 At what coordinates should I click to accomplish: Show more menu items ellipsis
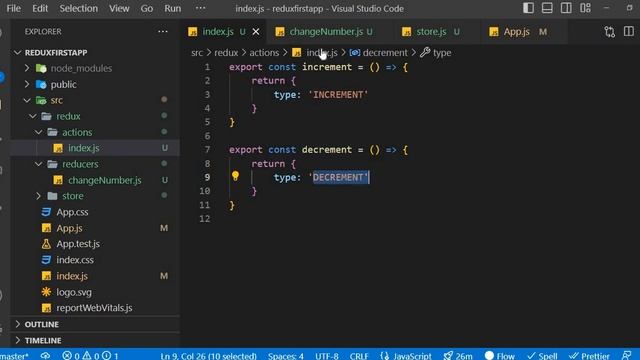click(200, 8)
